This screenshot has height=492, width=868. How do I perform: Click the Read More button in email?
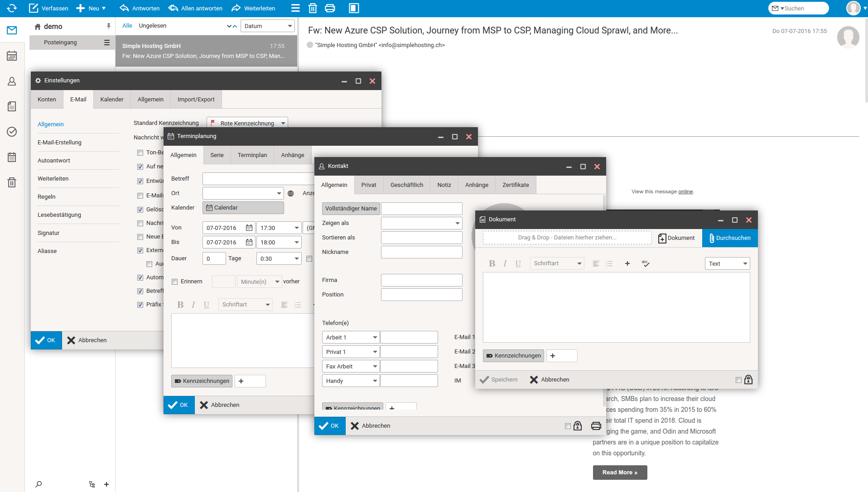point(620,473)
